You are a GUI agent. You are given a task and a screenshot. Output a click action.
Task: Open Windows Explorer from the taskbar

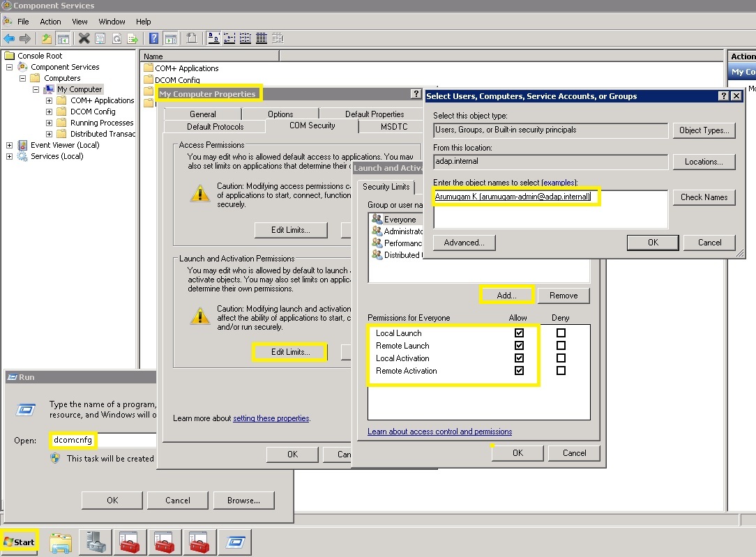point(61,542)
